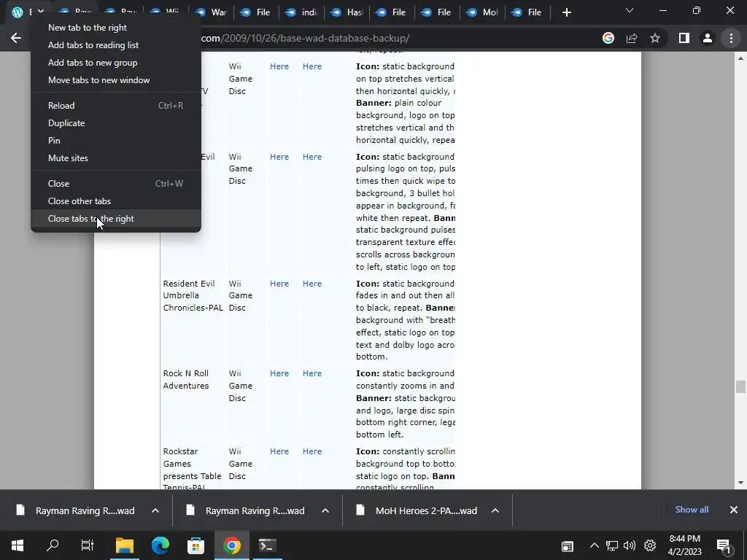This screenshot has width=747, height=560.
Task: Open Task View on taskbar
Action: 88,545
